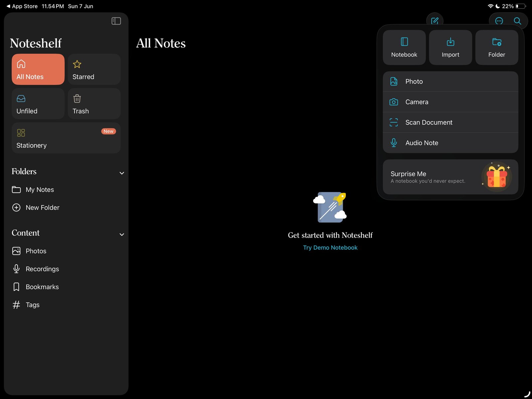Select Audio Note option

(451, 143)
